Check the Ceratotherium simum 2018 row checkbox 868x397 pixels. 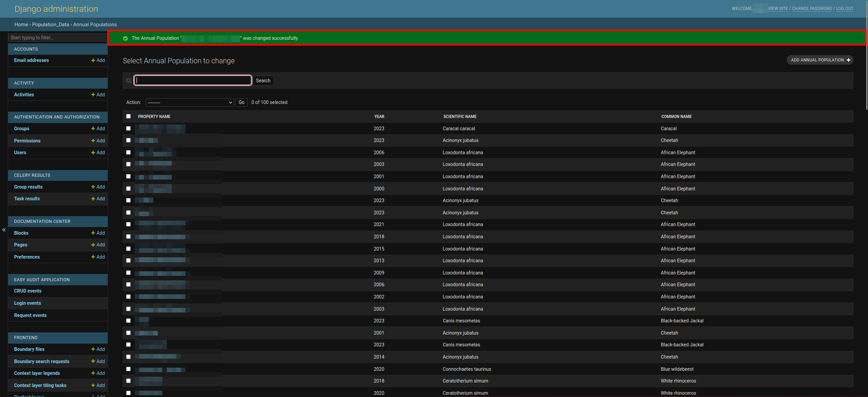click(x=128, y=381)
